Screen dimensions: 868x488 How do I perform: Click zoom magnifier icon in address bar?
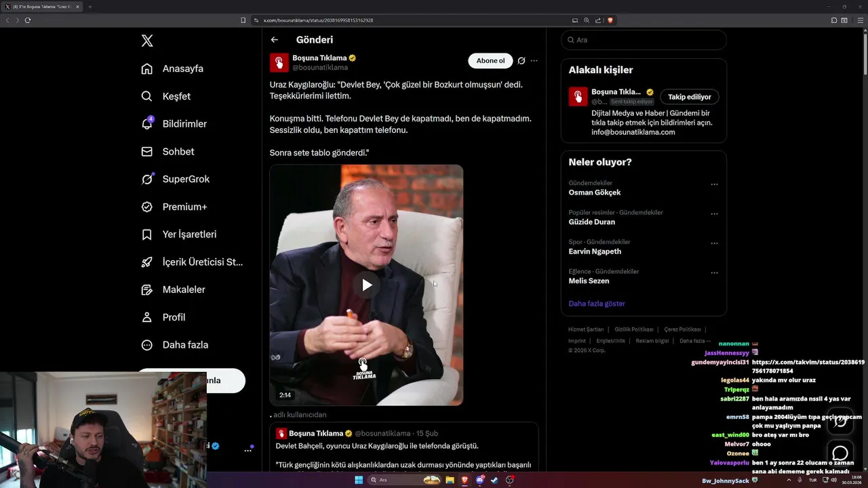click(587, 20)
